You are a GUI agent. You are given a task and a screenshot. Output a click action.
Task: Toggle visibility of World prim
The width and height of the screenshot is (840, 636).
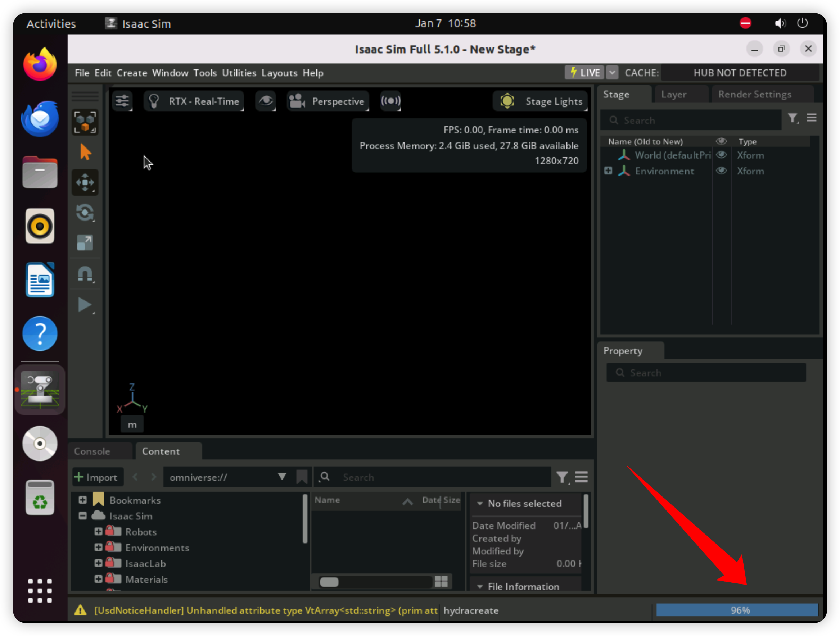[721, 155]
